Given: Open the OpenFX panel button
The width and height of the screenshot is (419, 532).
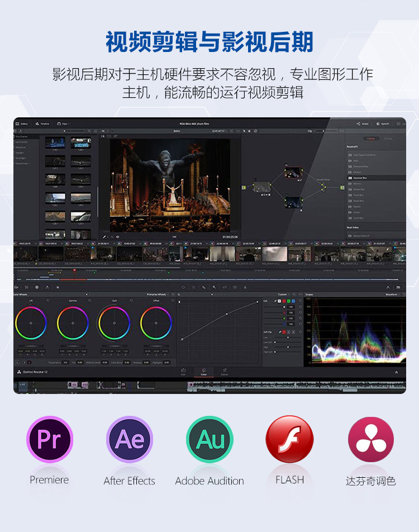Looking at the screenshot, I should [383, 124].
